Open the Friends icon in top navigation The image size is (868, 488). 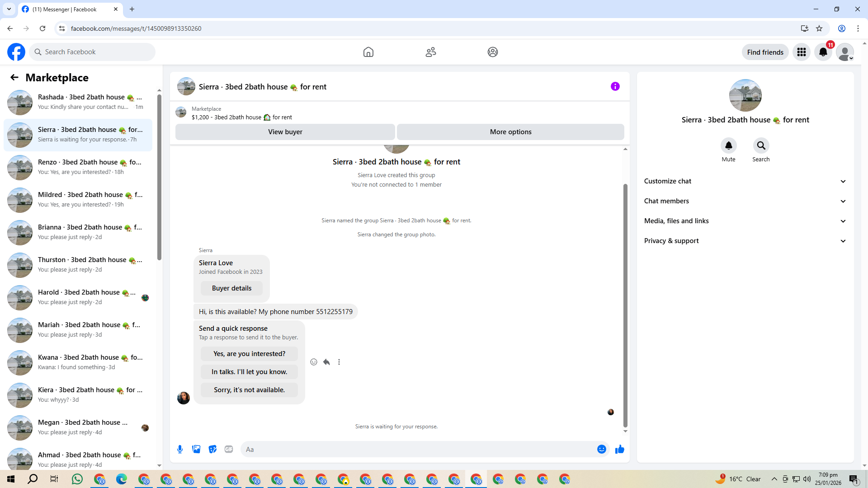point(431,52)
